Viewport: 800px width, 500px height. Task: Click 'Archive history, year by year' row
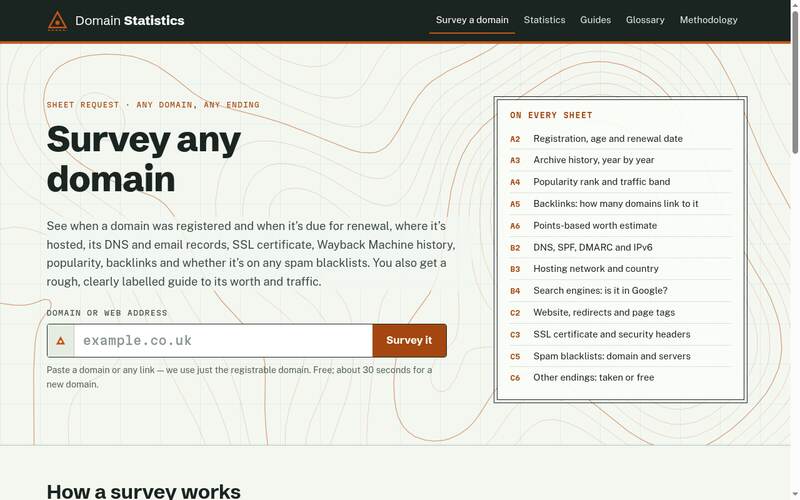pyautogui.click(x=620, y=160)
